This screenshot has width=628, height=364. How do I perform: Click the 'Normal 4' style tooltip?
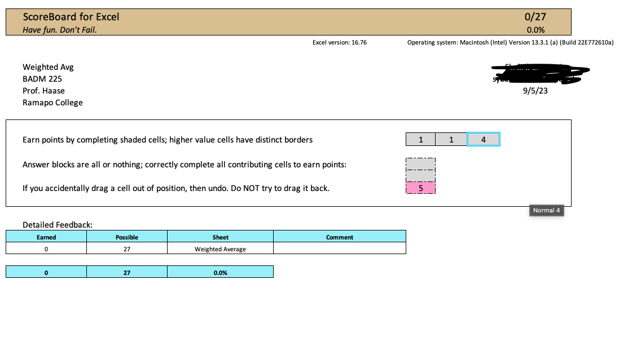pyautogui.click(x=546, y=210)
